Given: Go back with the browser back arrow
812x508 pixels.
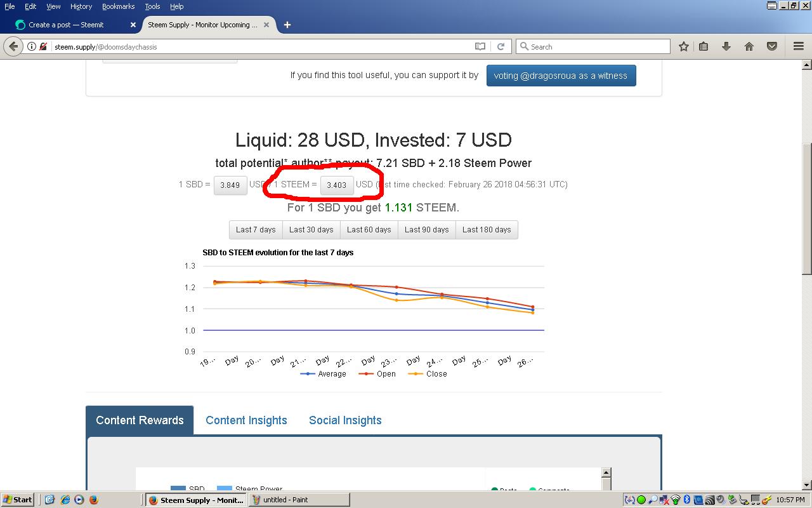Looking at the screenshot, I should [13, 46].
